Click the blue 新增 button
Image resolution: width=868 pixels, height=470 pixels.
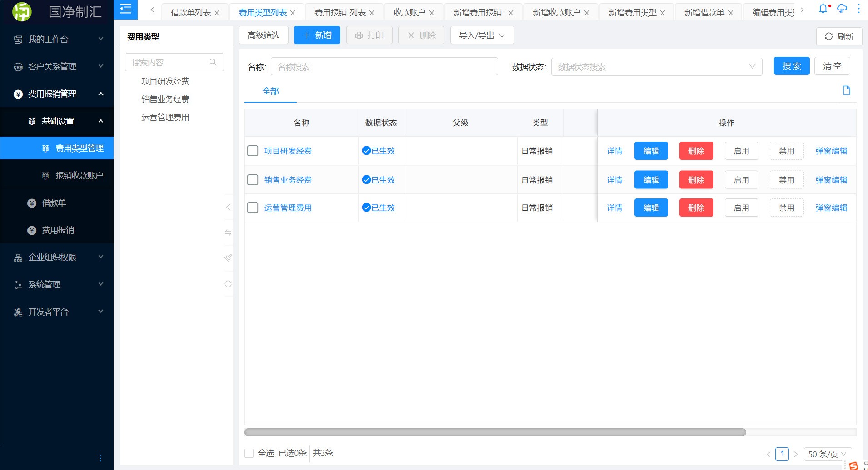[x=317, y=35]
